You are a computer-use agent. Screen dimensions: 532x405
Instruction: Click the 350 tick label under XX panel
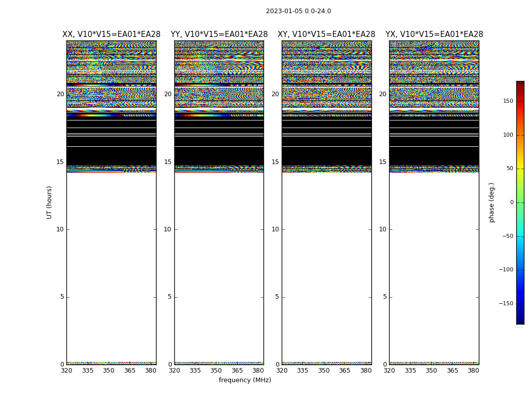coord(109,371)
